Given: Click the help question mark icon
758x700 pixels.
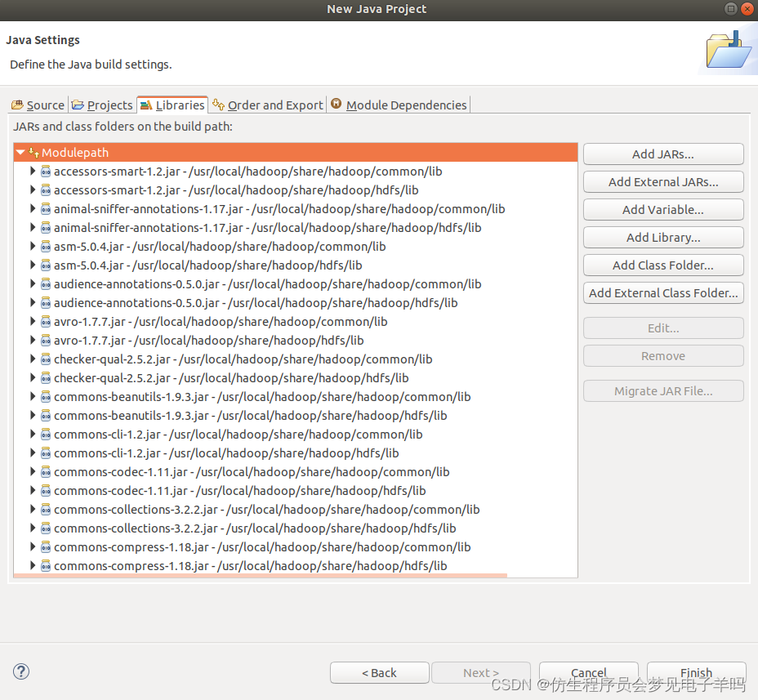Looking at the screenshot, I should (21, 671).
